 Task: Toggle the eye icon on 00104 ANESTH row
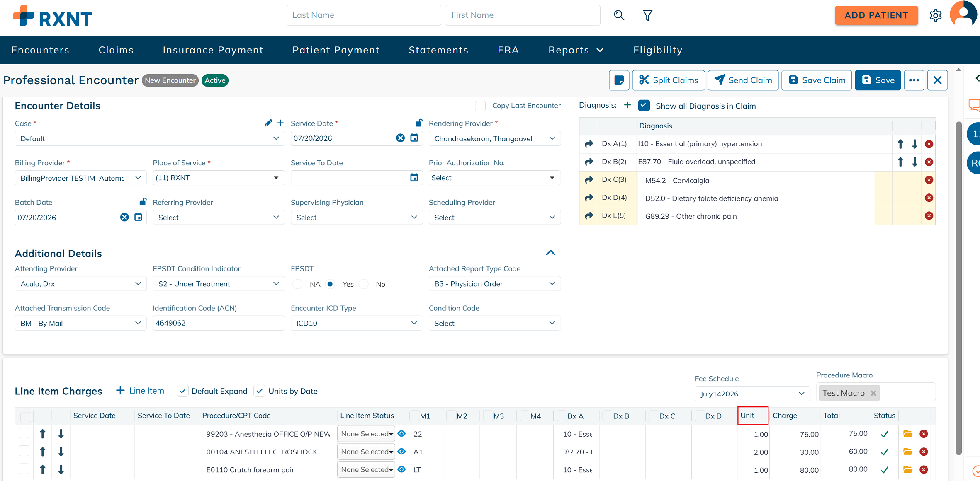click(x=401, y=452)
